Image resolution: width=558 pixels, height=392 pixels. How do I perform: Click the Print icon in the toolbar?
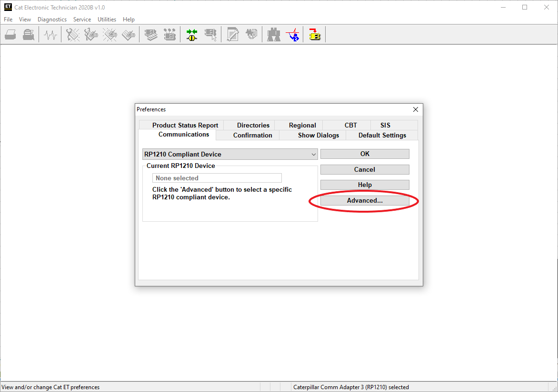(x=10, y=35)
